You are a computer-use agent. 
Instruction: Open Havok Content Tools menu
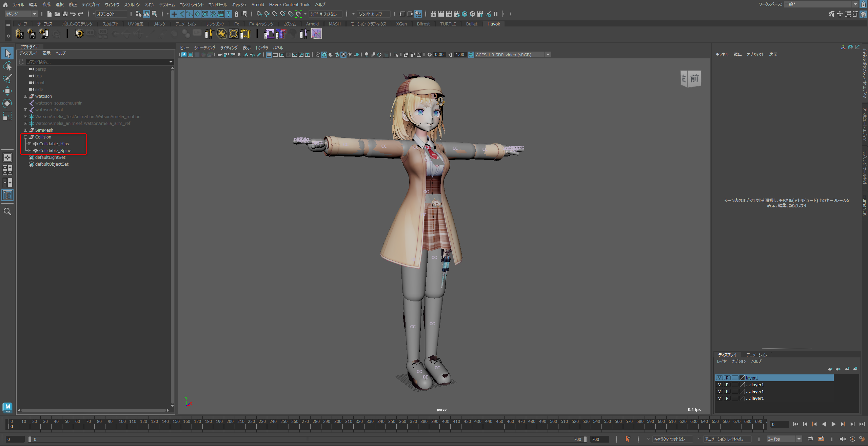click(290, 4)
